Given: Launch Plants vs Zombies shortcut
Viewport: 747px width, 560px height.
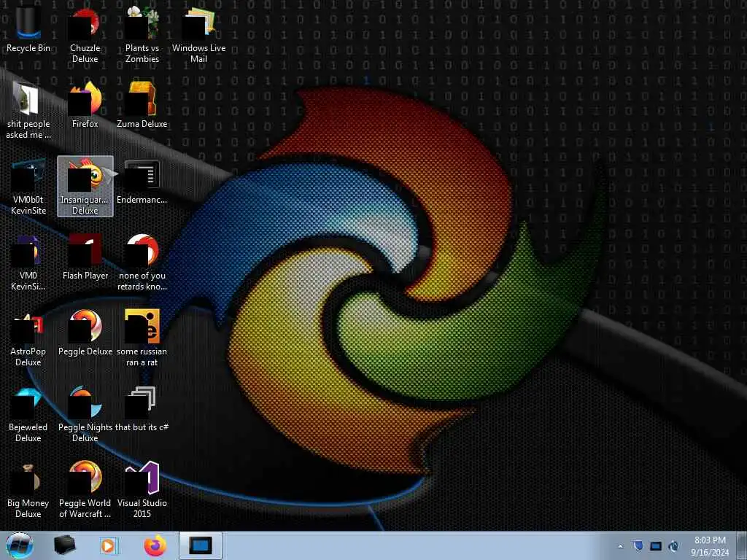Looking at the screenshot, I should 142,34.
